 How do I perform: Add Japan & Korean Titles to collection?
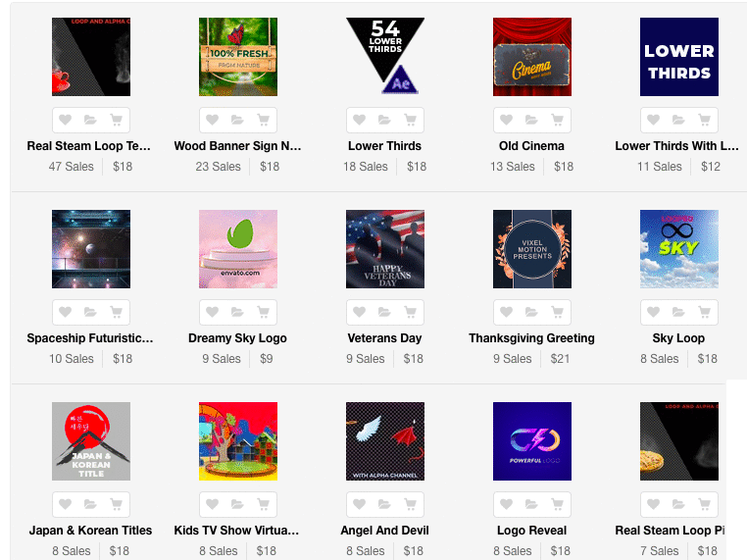90,504
